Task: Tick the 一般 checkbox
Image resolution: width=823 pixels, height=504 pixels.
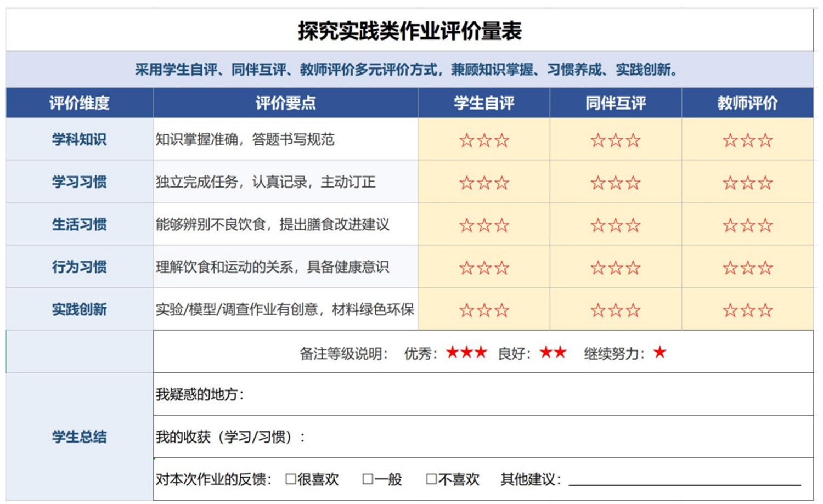Action: pos(368,479)
